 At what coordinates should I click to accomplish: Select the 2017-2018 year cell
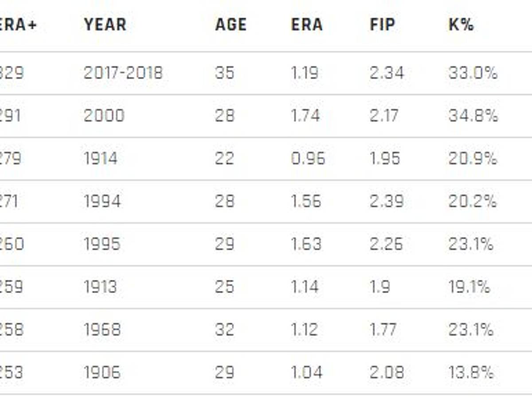123,73
